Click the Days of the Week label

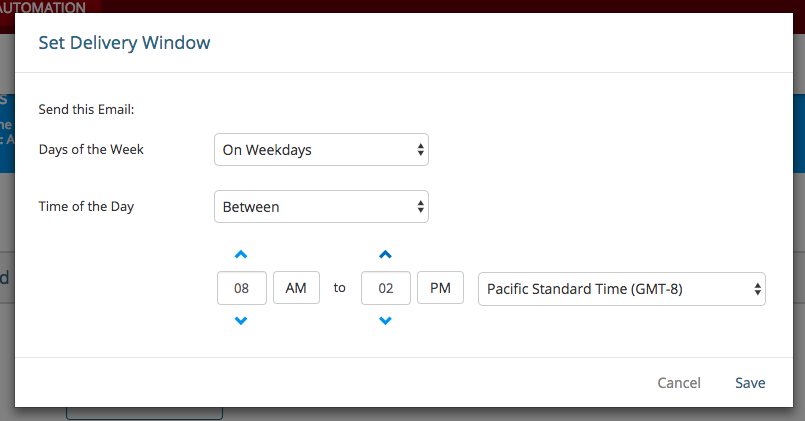pyautogui.click(x=91, y=150)
